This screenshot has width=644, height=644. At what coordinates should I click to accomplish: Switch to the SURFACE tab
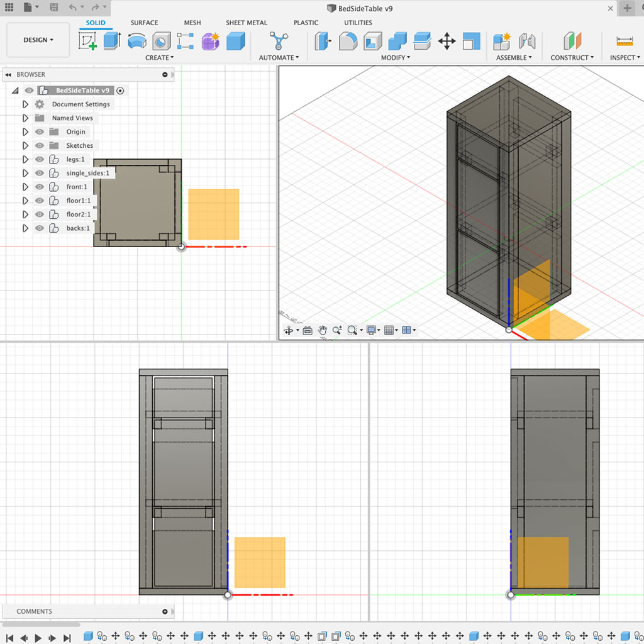coord(144,23)
